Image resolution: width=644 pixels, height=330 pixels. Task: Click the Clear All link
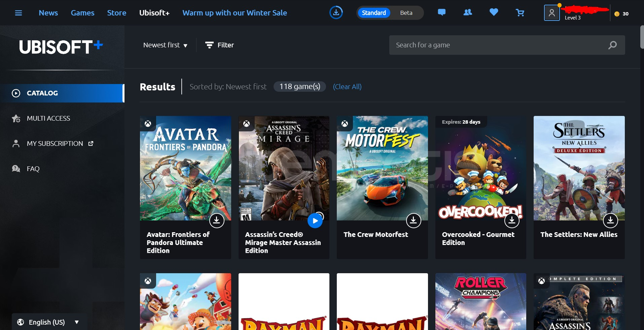pyautogui.click(x=347, y=87)
